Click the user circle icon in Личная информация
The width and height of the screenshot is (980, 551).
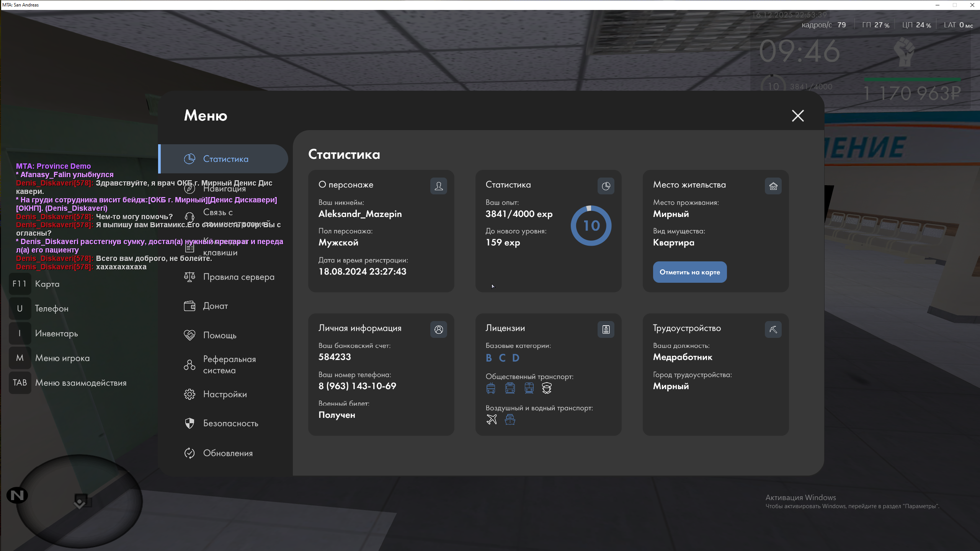coord(439,329)
